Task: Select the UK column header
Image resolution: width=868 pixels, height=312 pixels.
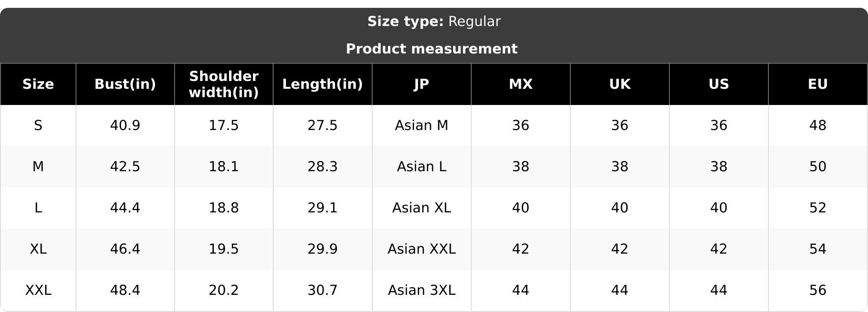Action: 620,84
